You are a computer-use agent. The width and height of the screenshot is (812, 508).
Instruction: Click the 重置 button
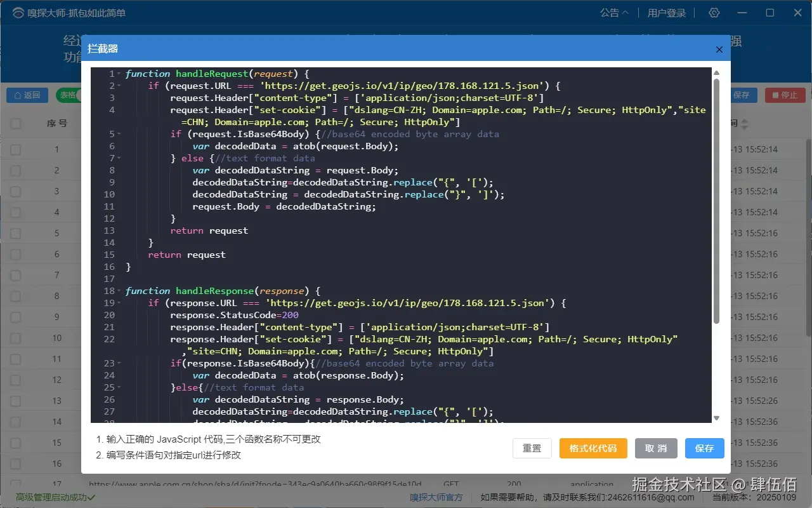tap(532, 448)
